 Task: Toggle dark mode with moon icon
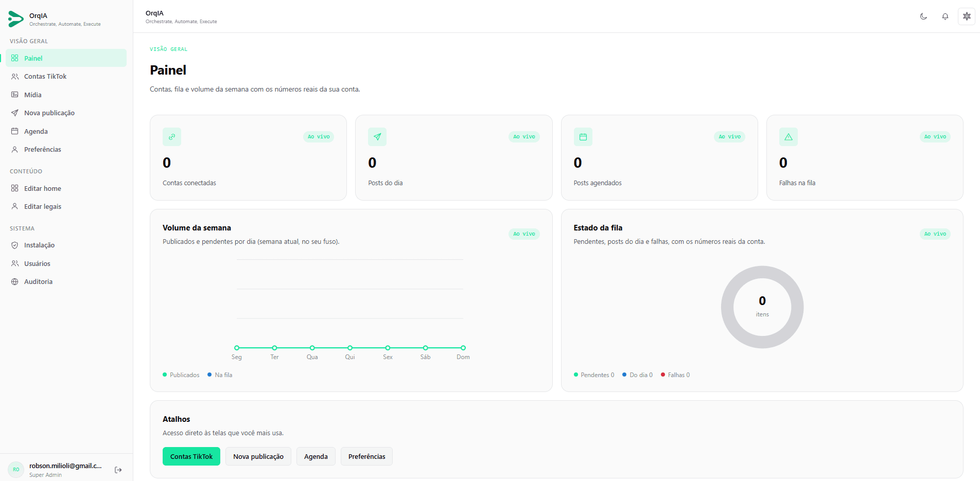pos(923,16)
